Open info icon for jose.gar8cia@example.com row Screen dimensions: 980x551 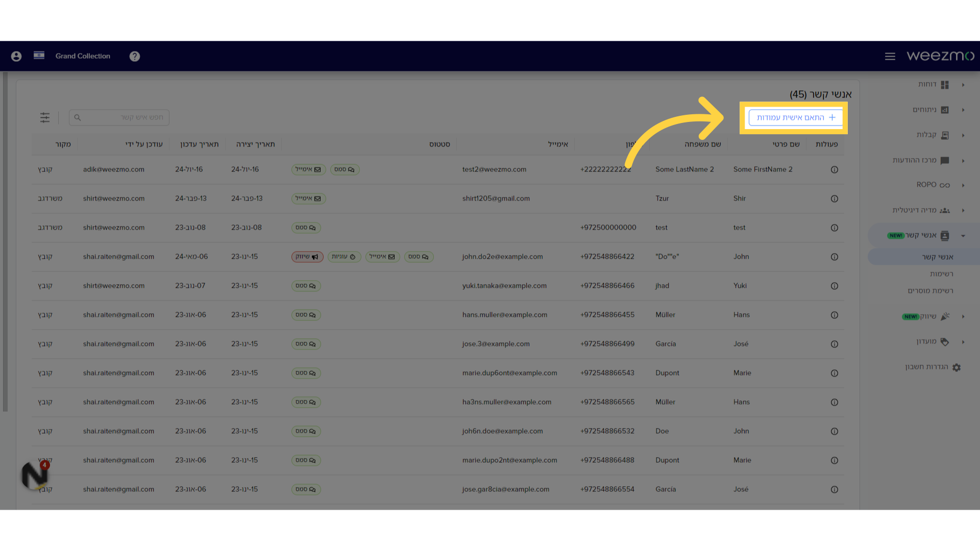[835, 489]
